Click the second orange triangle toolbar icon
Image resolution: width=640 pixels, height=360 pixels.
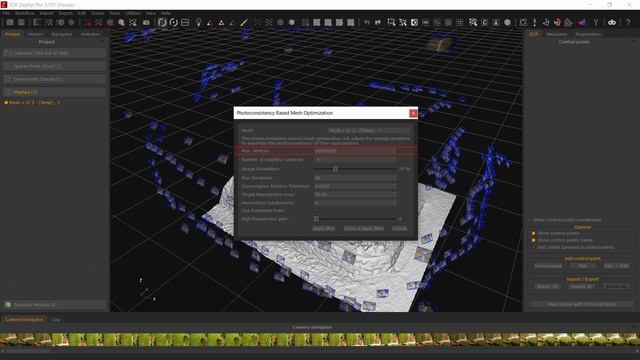coord(221,22)
